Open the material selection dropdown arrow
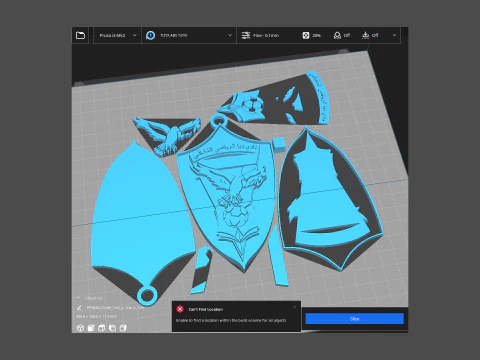Image resolution: width=480 pixels, height=360 pixels. pyautogui.click(x=230, y=35)
